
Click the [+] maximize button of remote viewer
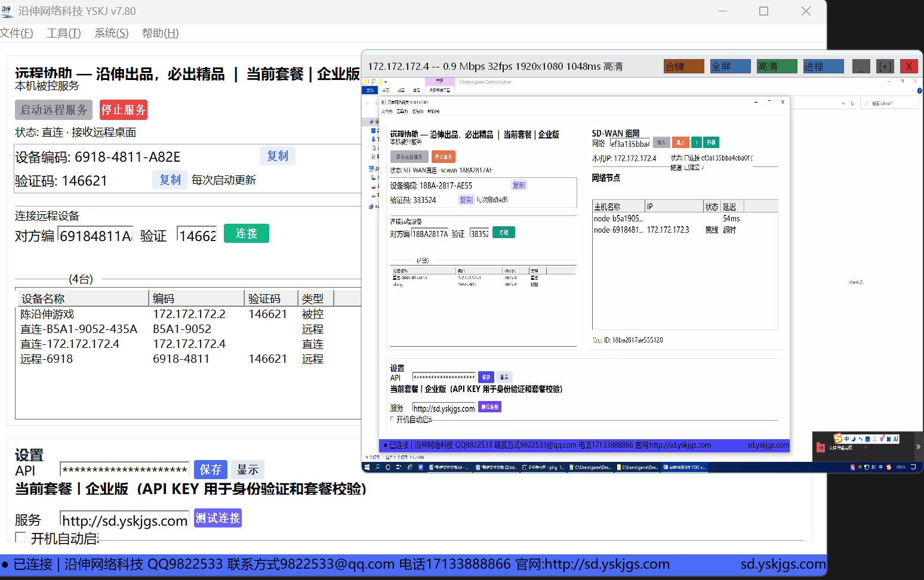click(x=885, y=66)
